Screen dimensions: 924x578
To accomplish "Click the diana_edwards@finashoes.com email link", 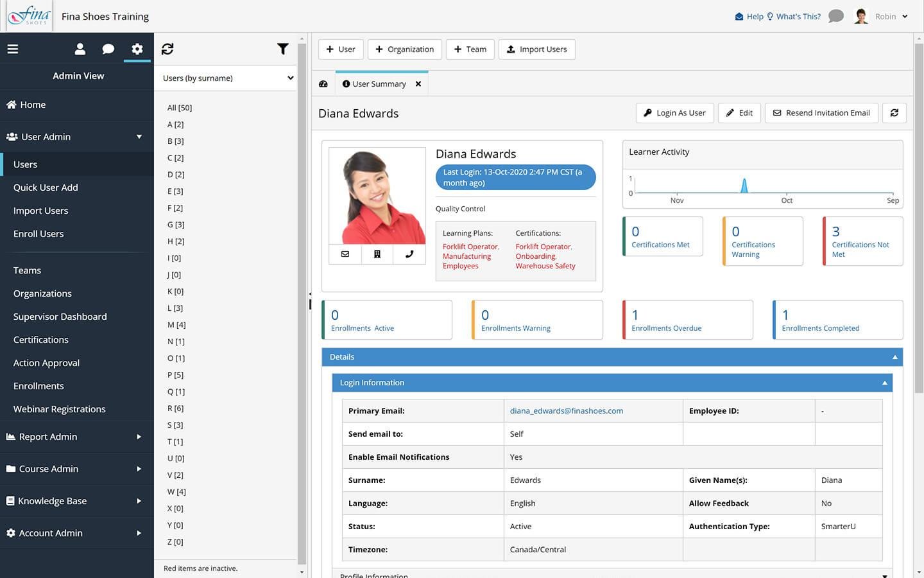I will pos(566,411).
